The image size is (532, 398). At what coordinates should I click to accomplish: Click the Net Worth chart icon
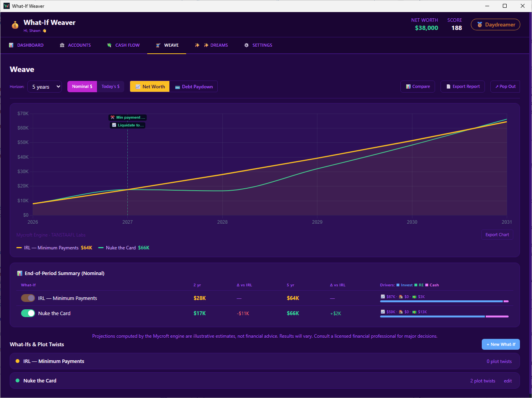[138, 87]
